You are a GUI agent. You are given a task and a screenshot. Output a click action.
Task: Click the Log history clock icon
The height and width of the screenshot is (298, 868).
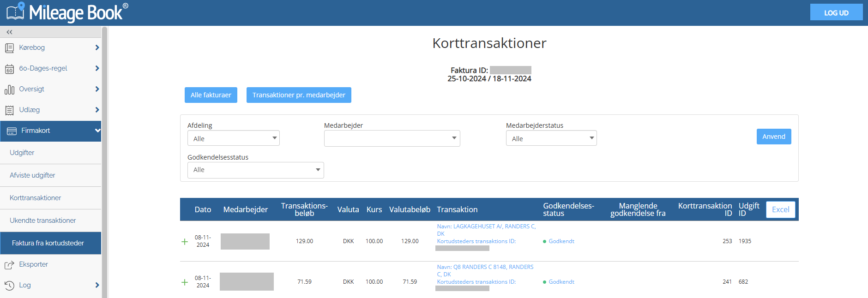(9, 286)
